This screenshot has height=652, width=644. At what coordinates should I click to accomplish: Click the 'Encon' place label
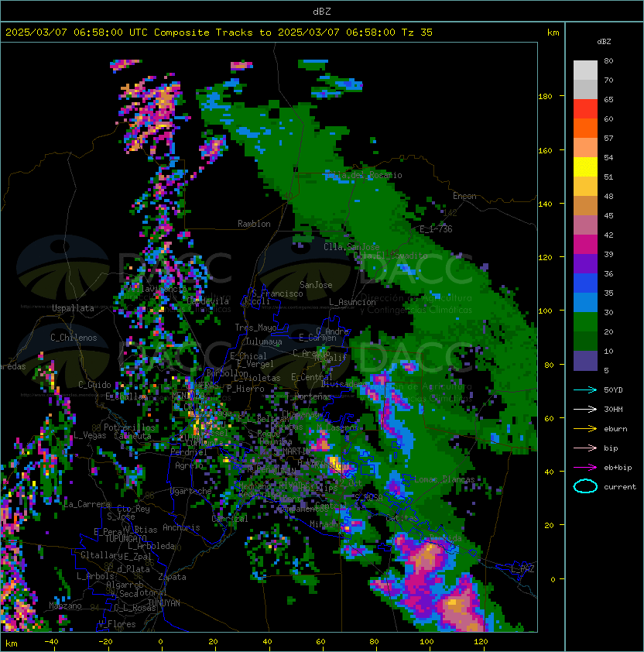(x=464, y=196)
